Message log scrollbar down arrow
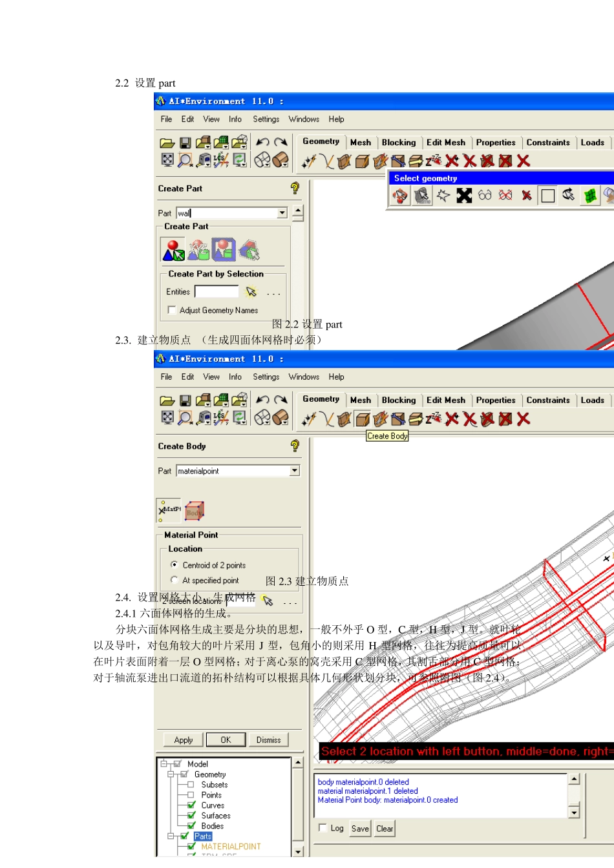This screenshot has height=868, width=614. (x=574, y=812)
